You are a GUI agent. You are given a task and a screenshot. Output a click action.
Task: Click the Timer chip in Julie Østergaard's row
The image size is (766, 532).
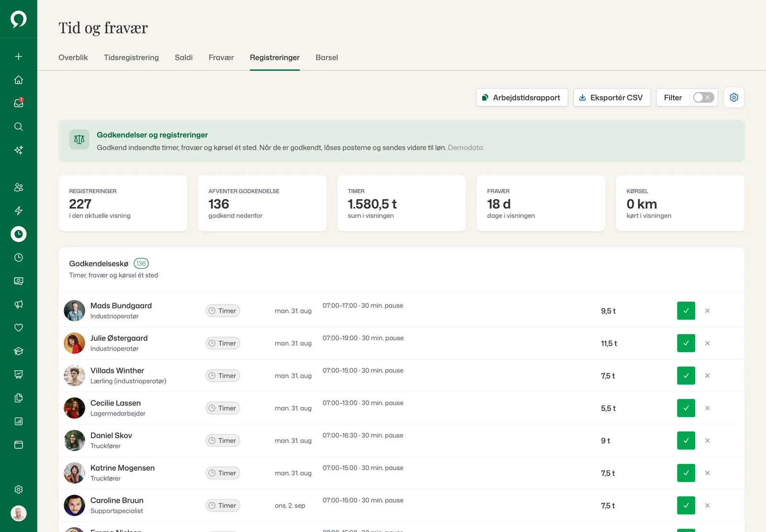pyautogui.click(x=223, y=343)
